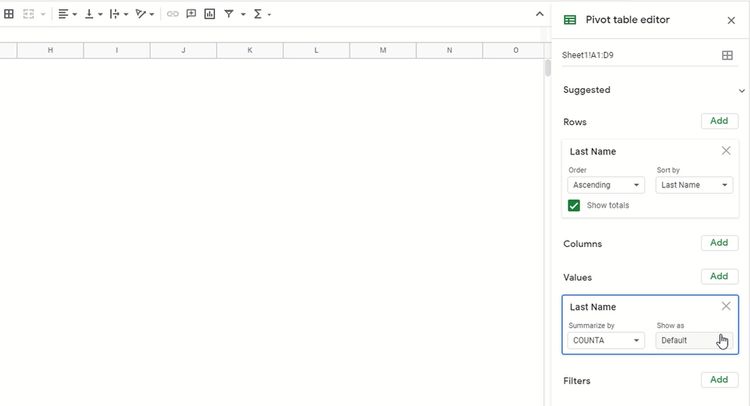Click Add next to Rows
The height and width of the screenshot is (406, 750).
719,121
